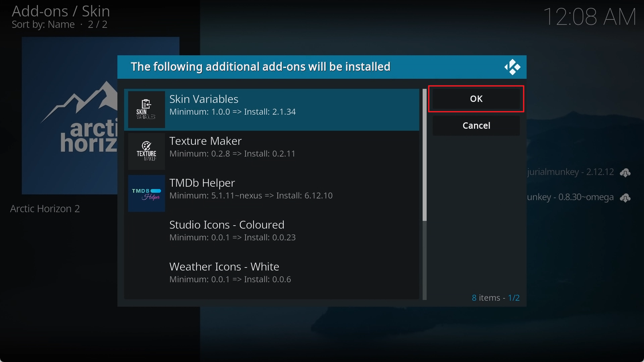The height and width of the screenshot is (362, 644).
Task: Select the Texture Maker icon
Action: (x=147, y=152)
